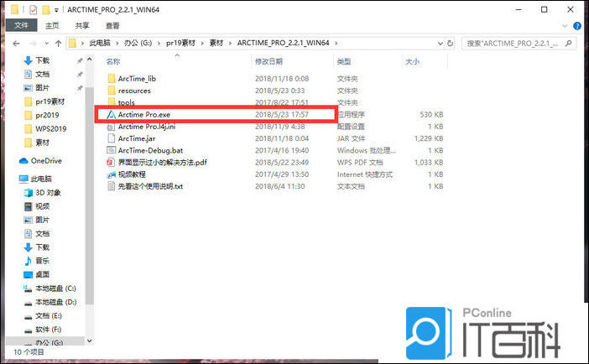Open 本地磁盘 (D:) drive
This screenshot has width=589, height=364.
point(55,302)
